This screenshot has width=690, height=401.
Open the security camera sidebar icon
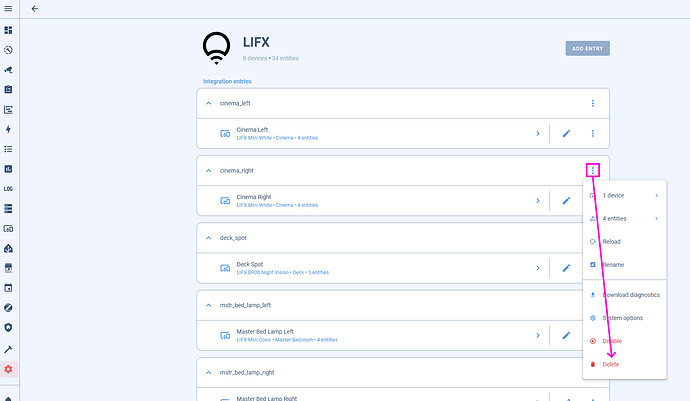(x=8, y=70)
